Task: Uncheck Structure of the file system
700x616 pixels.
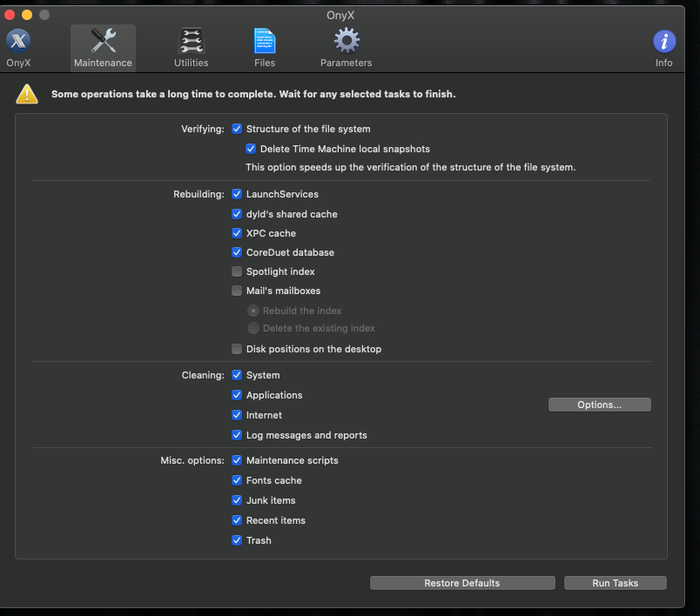Action: [x=237, y=129]
